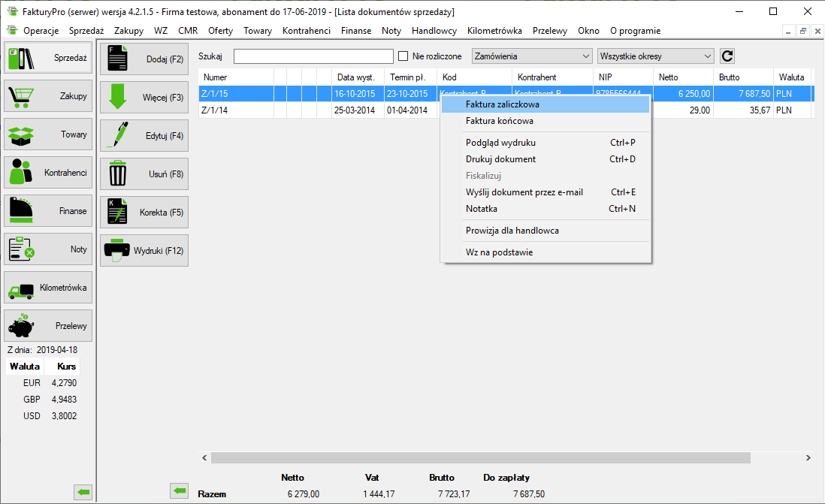Click the Dodaj (F2) add document button
The width and height of the screenshot is (825, 504).
[144, 59]
